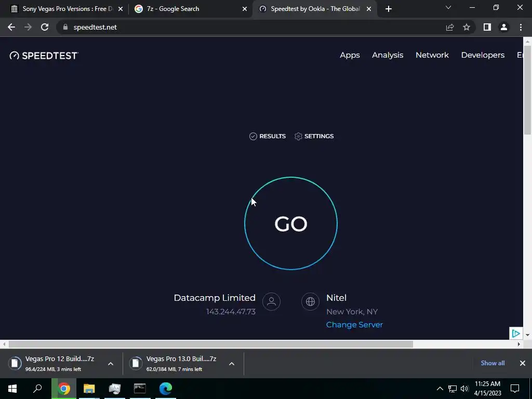Go back to the previous page

(11, 27)
